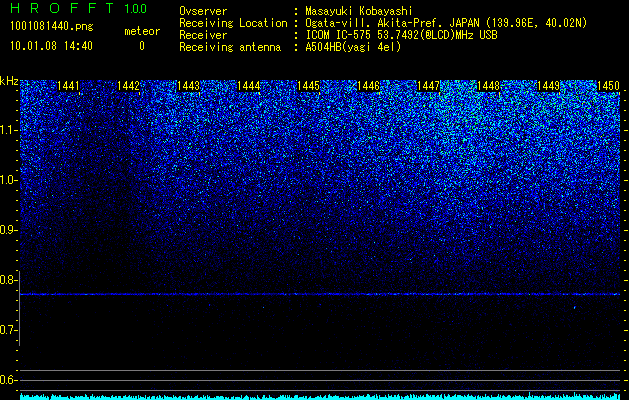Screen dimensions: 629x400
Task: Click the 1445 time marker
Action: pos(308,85)
